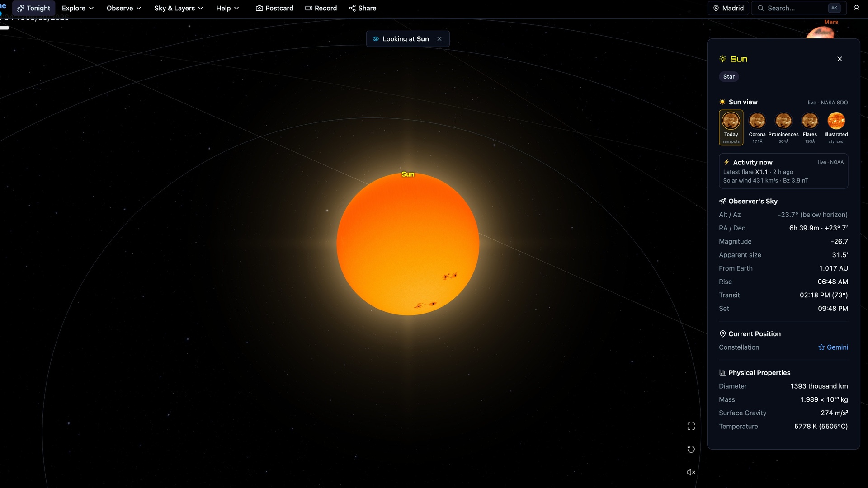Click the Star type tag
Image resolution: width=868 pixels, height=488 pixels.
tap(729, 77)
